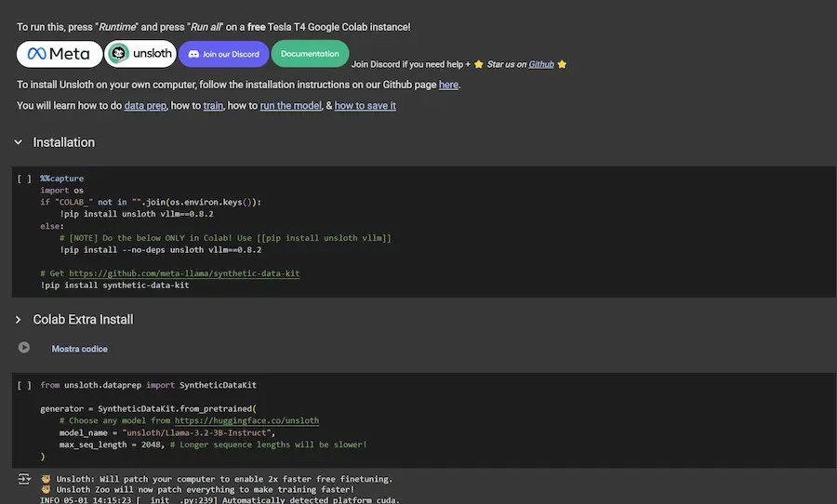The image size is (837, 504).
Task: Expand the Colab Extra Install section
Action: tap(19, 319)
